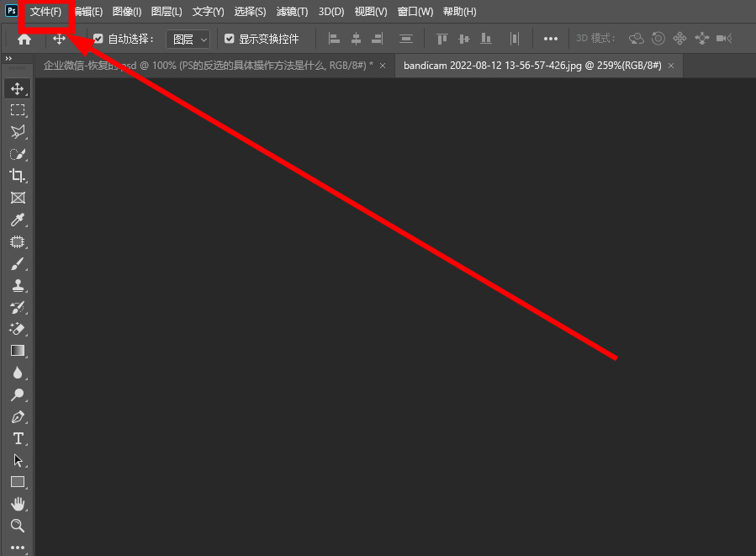Select the Crop tool
Screen dimensions: 756x556
(x=18, y=176)
